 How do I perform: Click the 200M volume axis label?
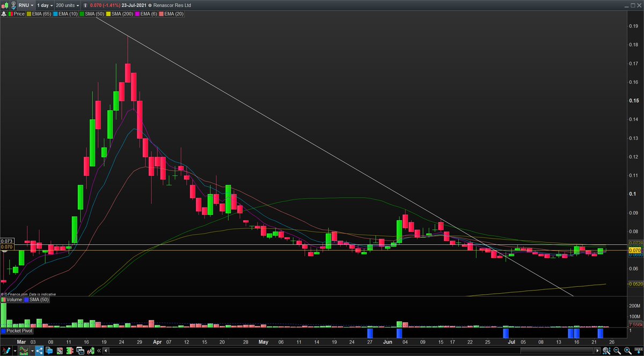634,306
